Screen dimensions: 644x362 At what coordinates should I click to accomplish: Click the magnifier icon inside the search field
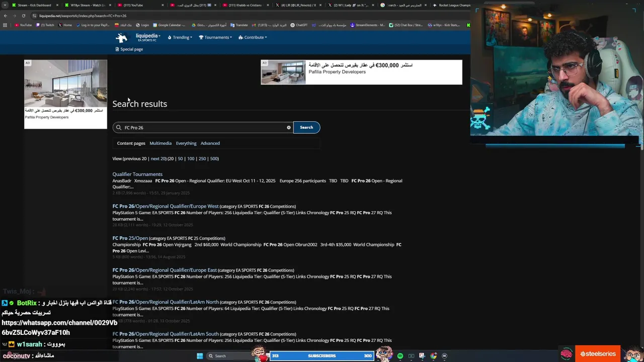[x=119, y=128]
